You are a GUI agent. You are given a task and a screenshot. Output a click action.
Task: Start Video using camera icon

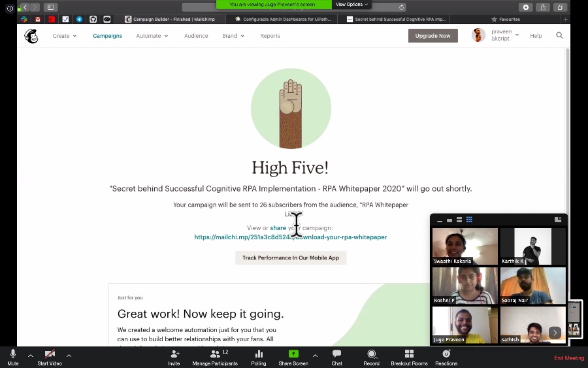(x=50, y=354)
